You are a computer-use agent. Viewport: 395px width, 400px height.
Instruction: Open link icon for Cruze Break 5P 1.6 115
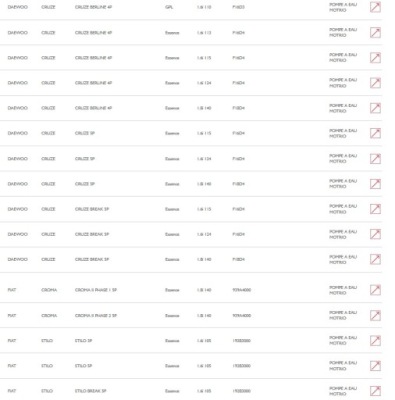click(x=375, y=209)
